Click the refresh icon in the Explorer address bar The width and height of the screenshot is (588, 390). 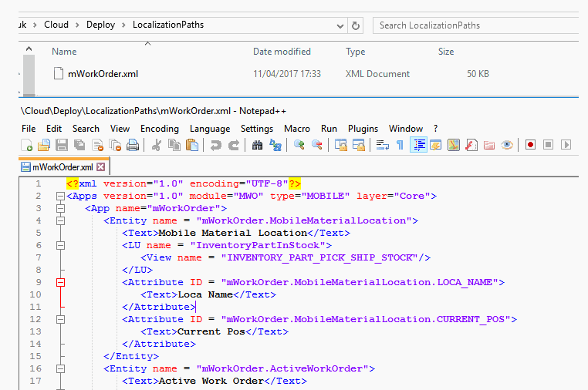tap(356, 25)
